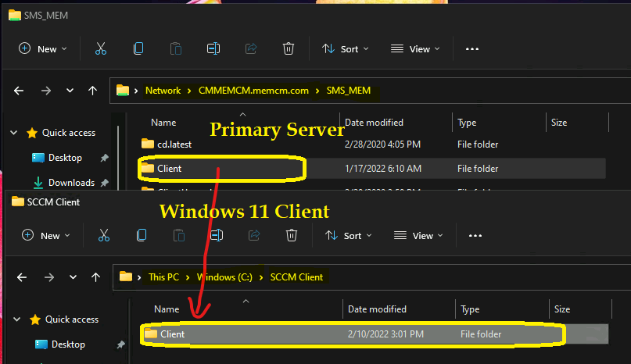This screenshot has width=631, height=364.
Task: Go back in SMS_MEM window
Action: tap(19, 91)
